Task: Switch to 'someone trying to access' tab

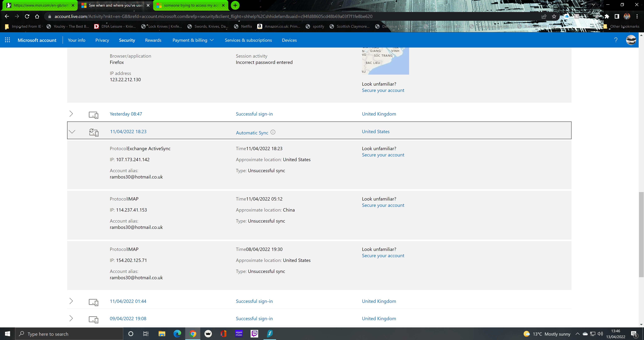Action: coord(191,5)
